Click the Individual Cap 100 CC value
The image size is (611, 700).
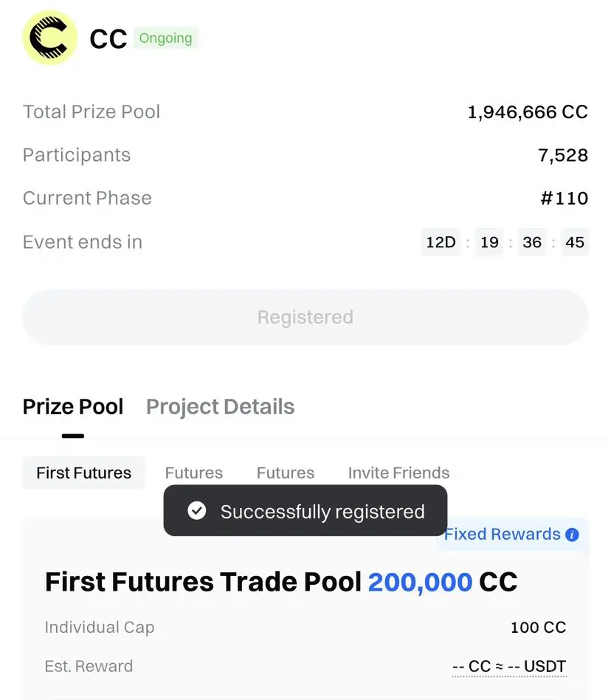538,627
